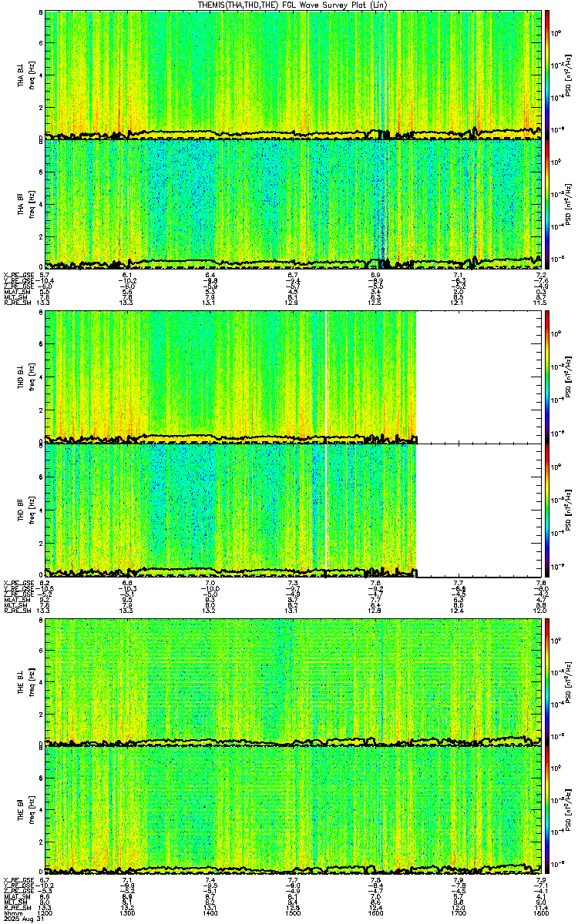The height and width of the screenshot is (924, 578).
Task: Click the THD BII PSD color bar
Action: 547,510
